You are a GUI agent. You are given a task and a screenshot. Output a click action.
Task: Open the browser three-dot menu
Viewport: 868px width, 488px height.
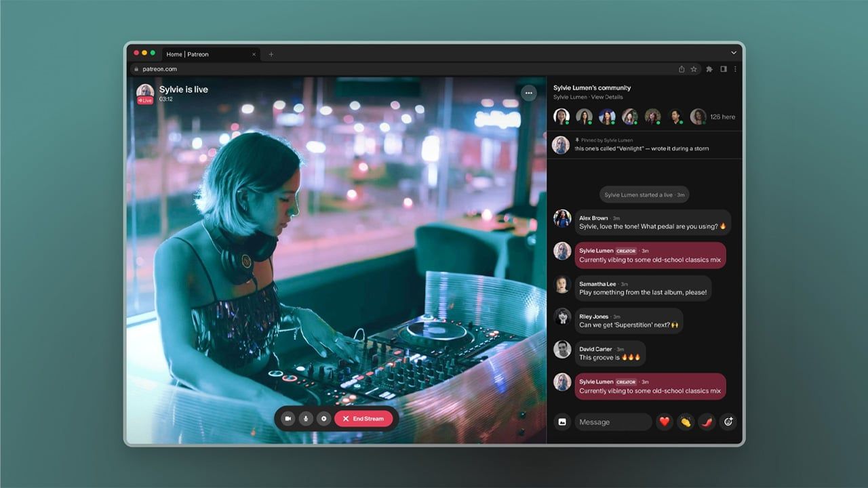click(735, 69)
